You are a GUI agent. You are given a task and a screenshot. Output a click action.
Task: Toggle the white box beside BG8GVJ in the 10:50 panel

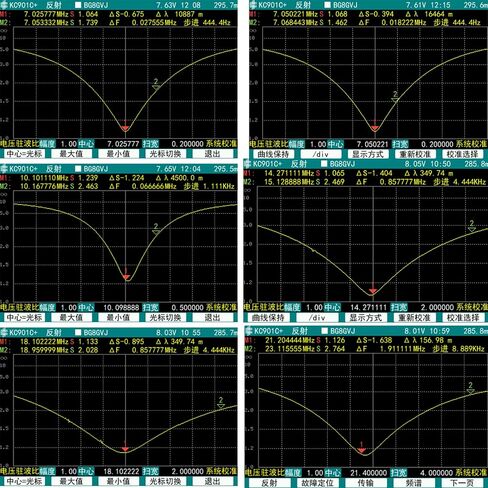click(324, 164)
